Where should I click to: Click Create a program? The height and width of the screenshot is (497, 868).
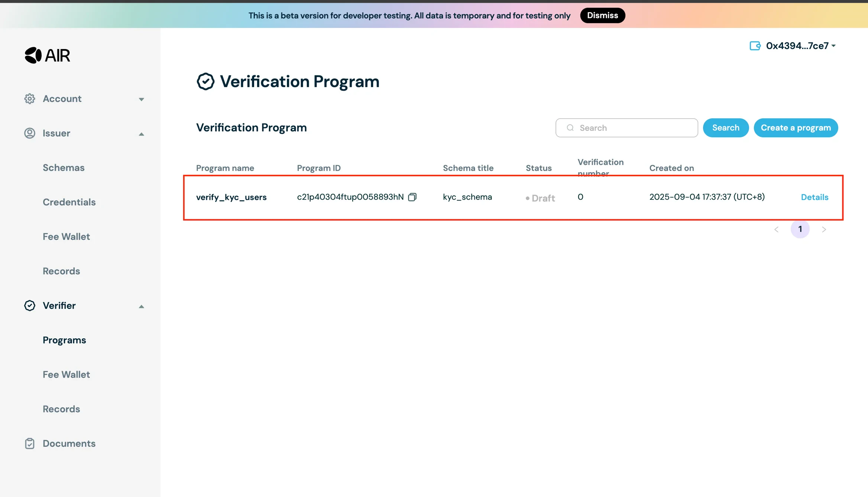click(x=796, y=128)
